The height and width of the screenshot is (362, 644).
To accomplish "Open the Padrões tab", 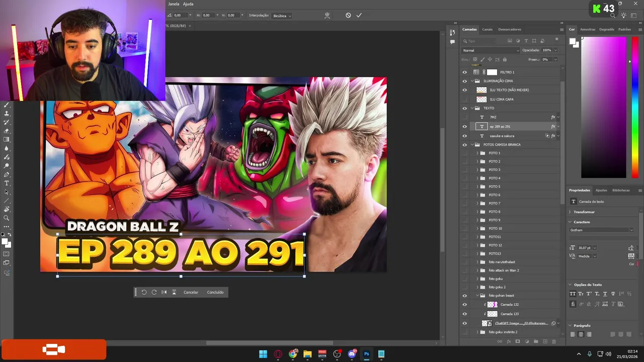I will click(x=624, y=29).
